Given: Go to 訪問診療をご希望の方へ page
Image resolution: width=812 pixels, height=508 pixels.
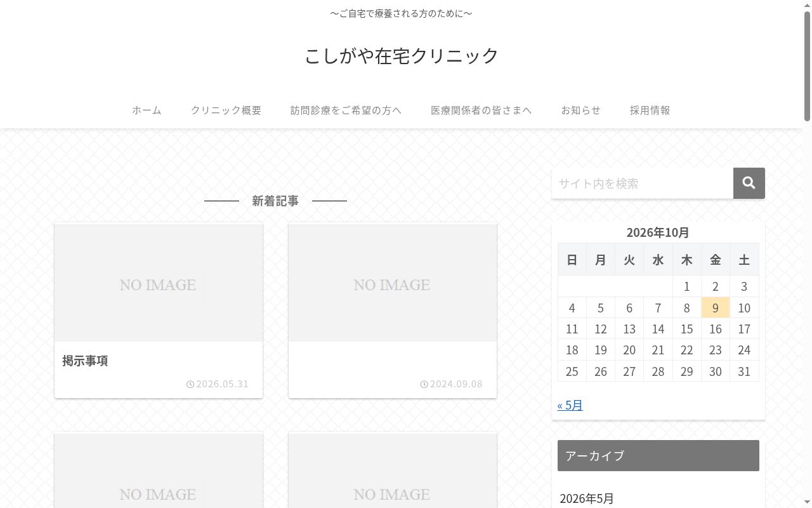Looking at the screenshot, I should (x=346, y=110).
